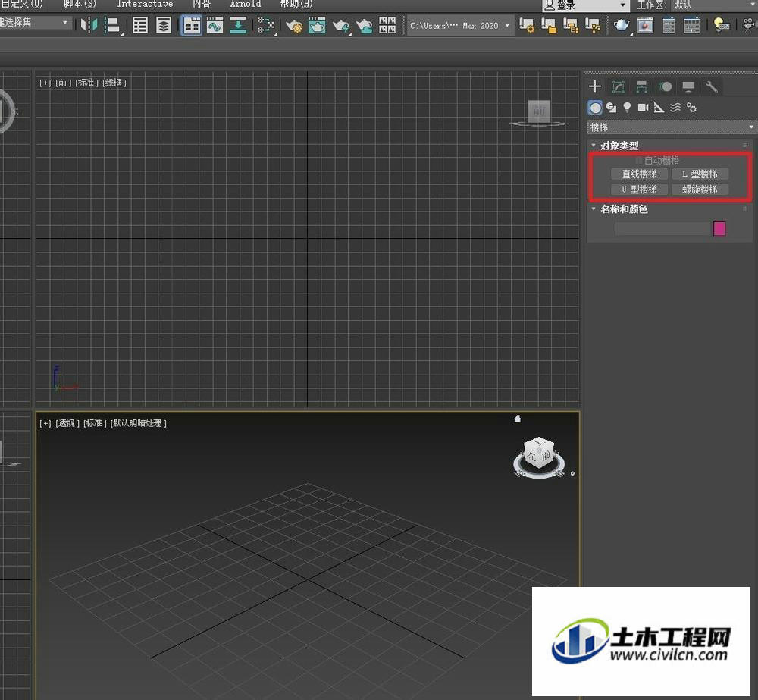The width and height of the screenshot is (758, 700).
Task: Switch to the Utilities wrench tab
Action: point(712,86)
